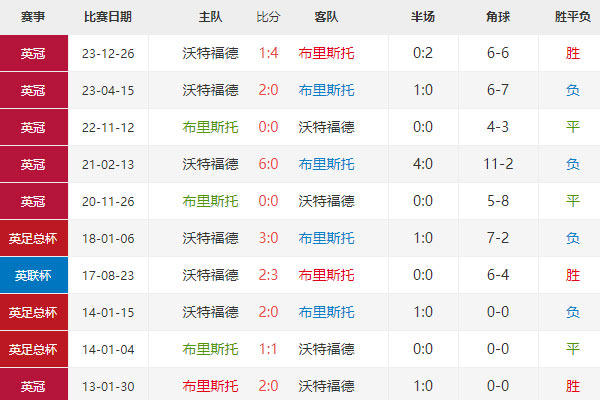The image size is (600, 400).
Task: Select the 比分 column header
Action: point(268,17)
